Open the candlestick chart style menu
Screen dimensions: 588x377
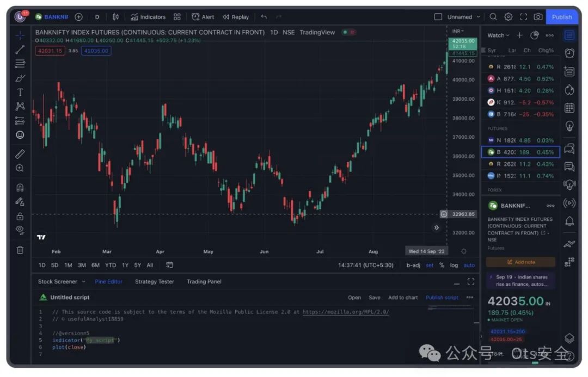[x=115, y=17]
